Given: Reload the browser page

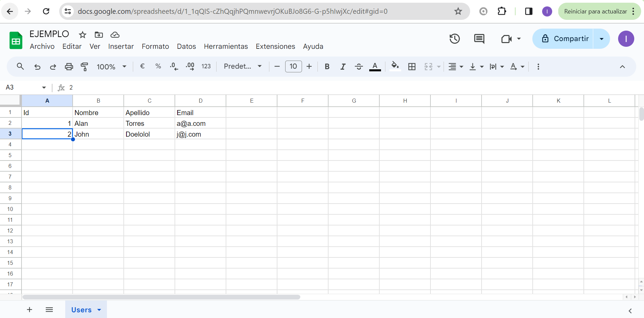Looking at the screenshot, I should (x=46, y=11).
